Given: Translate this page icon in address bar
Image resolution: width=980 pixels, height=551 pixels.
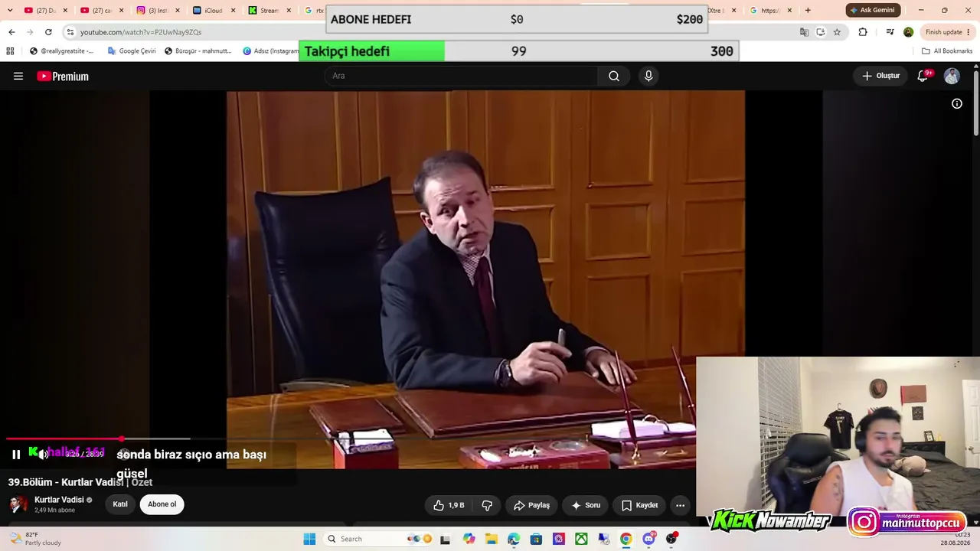Looking at the screenshot, I should click(804, 32).
